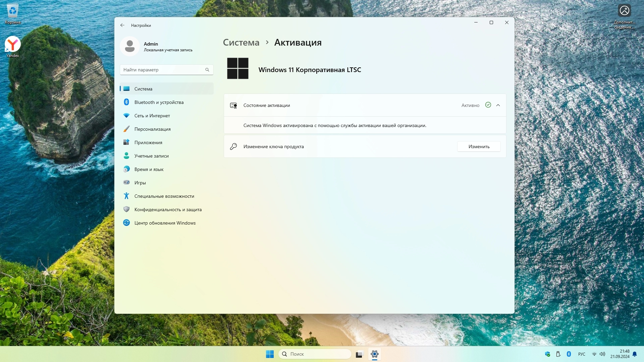
Task: Open Bluetooth и устройства section
Action: 159,102
